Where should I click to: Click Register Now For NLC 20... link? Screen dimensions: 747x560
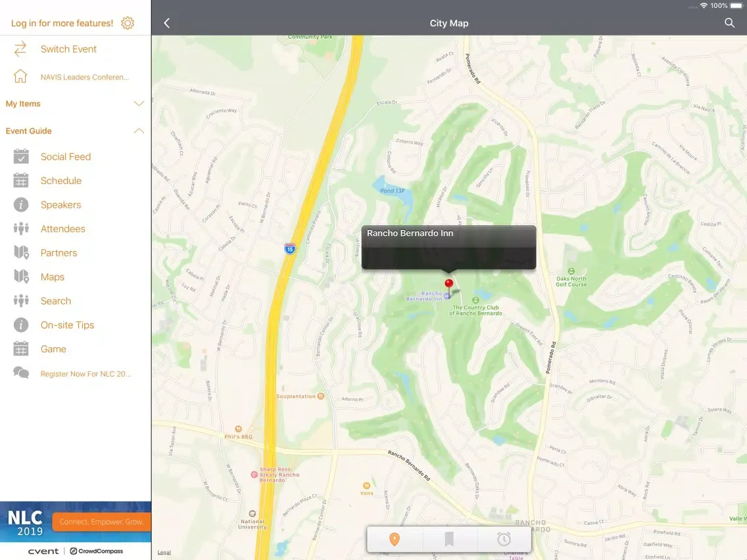(85, 374)
